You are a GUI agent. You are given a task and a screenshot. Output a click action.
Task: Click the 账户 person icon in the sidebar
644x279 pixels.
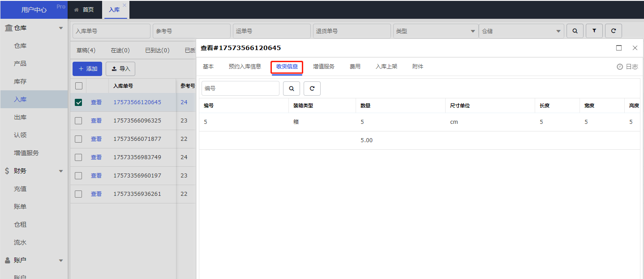coord(8,260)
